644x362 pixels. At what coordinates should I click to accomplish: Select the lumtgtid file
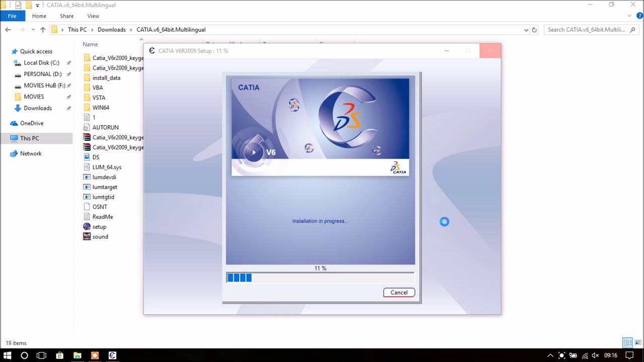point(103,197)
